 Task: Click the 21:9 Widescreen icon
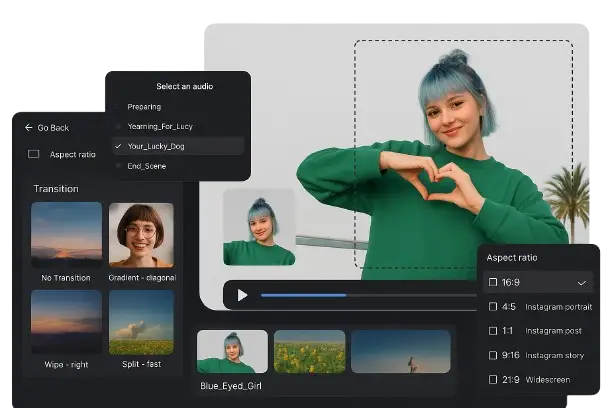click(x=492, y=379)
